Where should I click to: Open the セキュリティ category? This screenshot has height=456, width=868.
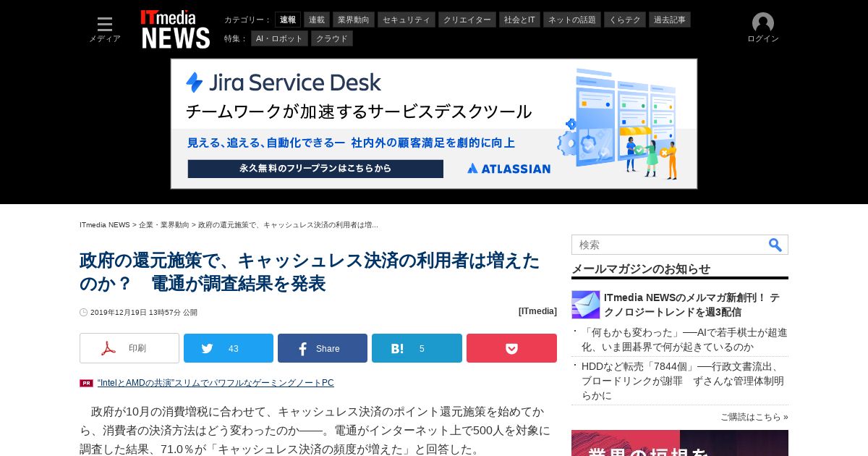click(x=407, y=20)
